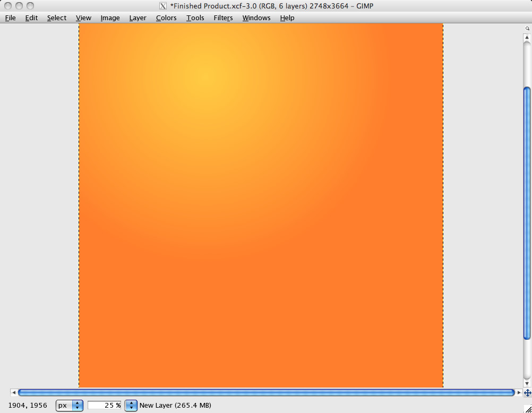
Task: Open the Filters menu
Action: (x=222, y=18)
